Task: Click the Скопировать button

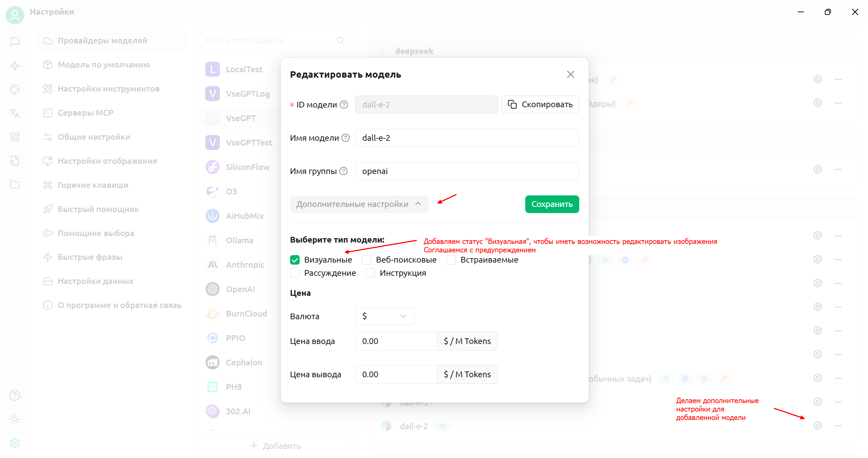Action: click(540, 105)
